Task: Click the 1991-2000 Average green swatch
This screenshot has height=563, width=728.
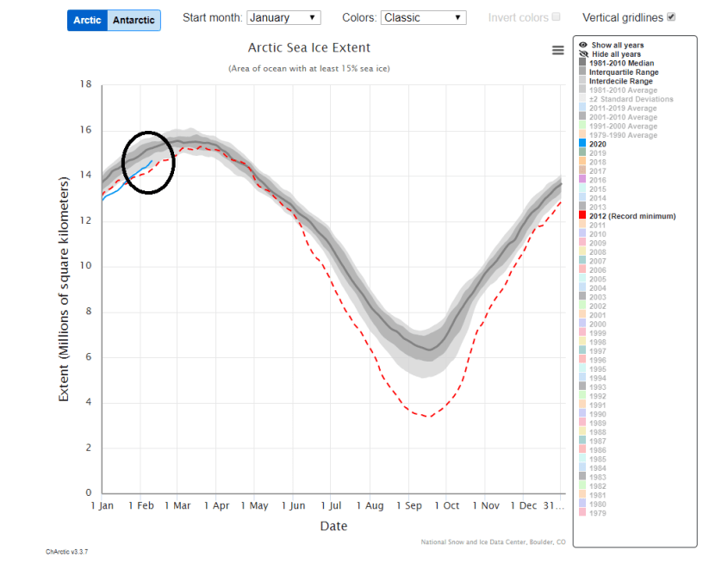Action: [582, 126]
